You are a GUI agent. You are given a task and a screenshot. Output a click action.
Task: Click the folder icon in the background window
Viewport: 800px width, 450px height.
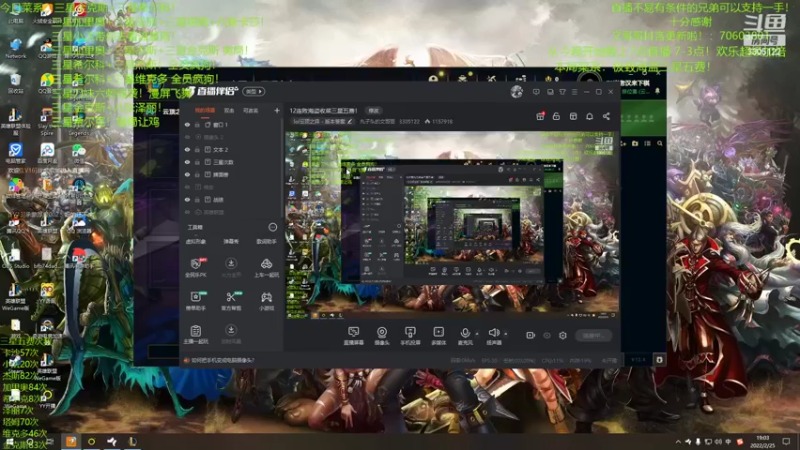coord(635,144)
